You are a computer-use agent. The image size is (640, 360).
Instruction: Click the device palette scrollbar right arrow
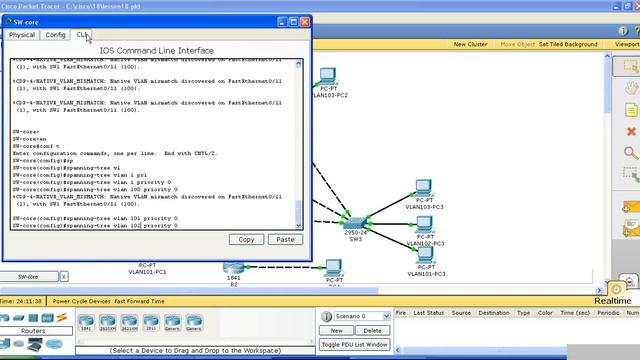pos(311,341)
